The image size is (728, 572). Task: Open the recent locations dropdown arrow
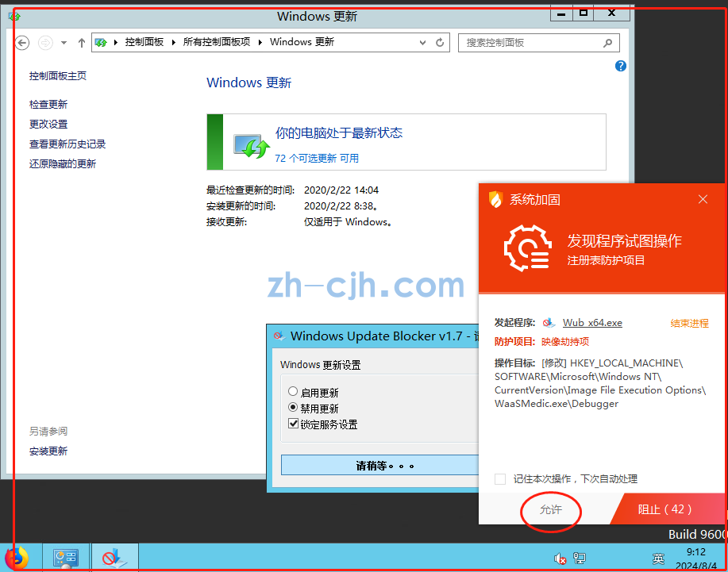(x=64, y=43)
